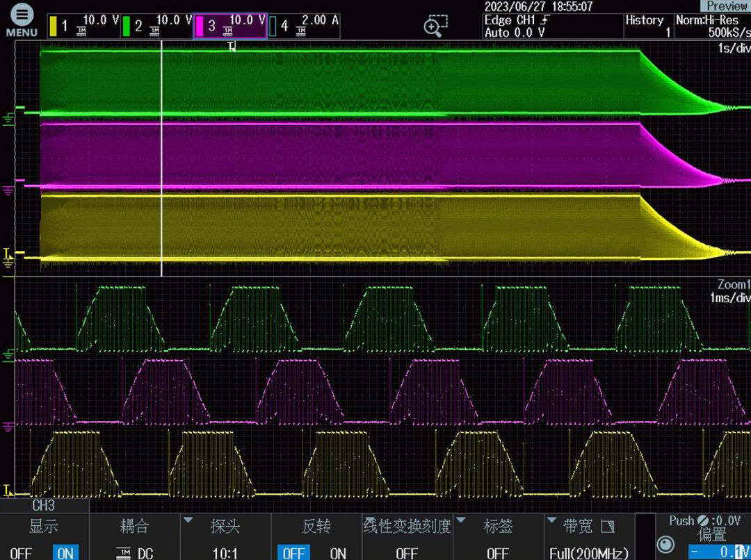Click the white zoom position cursor line

pyautogui.click(x=161, y=160)
